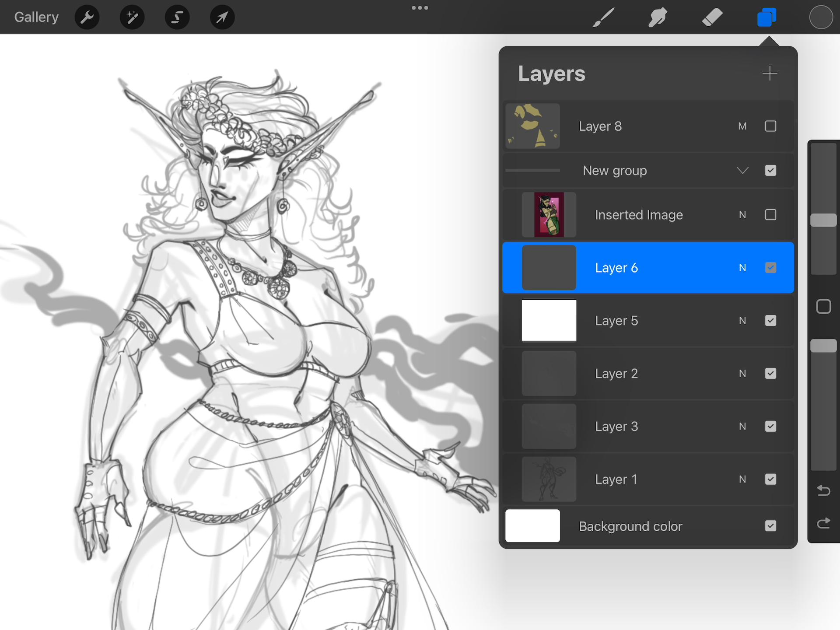
Task: Open blend mode N for Layer 5
Action: [x=742, y=321]
